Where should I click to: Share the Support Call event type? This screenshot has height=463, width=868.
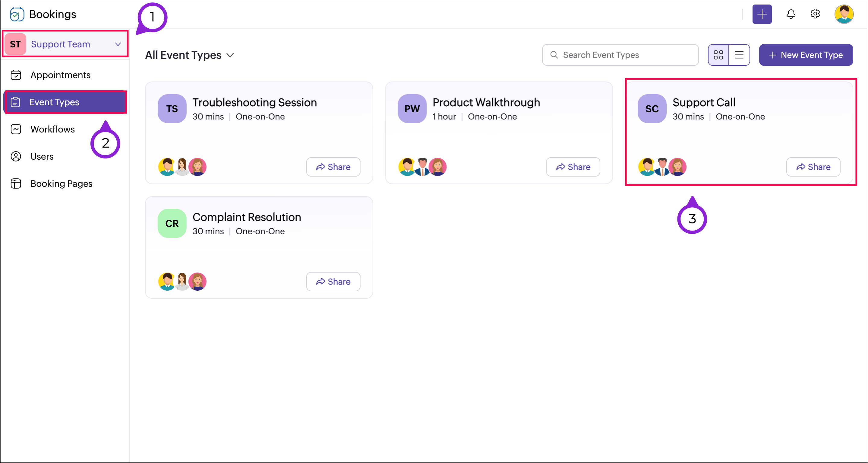tap(813, 167)
